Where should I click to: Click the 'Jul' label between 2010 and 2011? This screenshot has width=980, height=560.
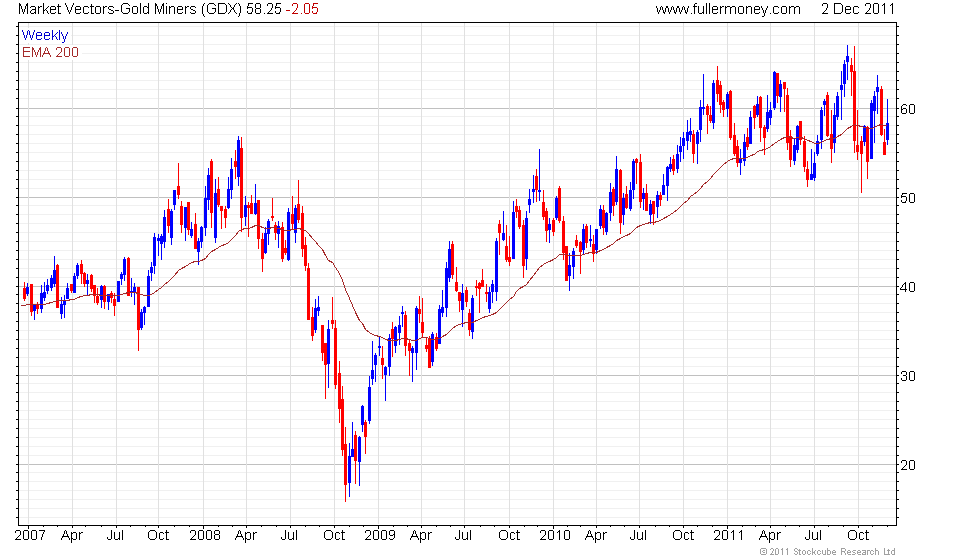coord(638,536)
